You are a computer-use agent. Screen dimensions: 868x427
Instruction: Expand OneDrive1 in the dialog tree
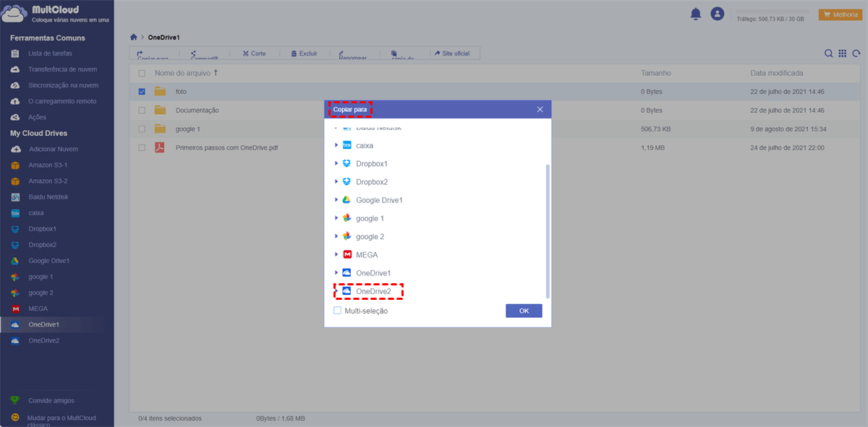pyautogui.click(x=336, y=272)
